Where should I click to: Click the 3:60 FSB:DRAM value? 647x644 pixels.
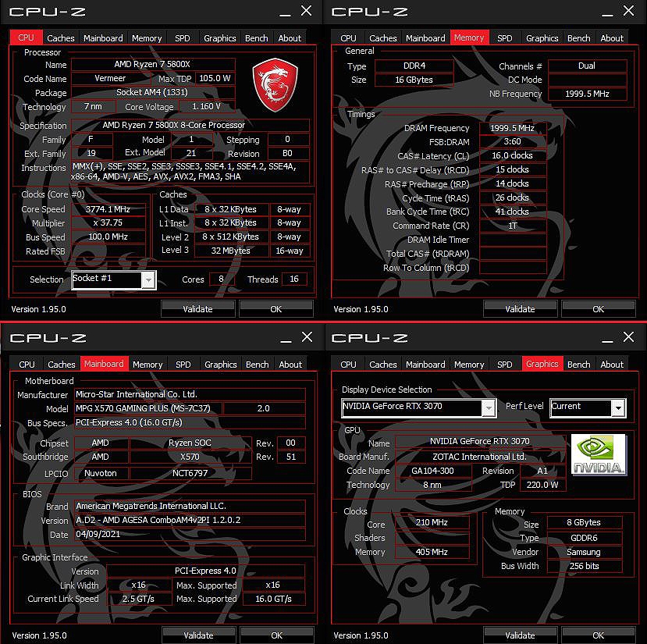tap(513, 141)
